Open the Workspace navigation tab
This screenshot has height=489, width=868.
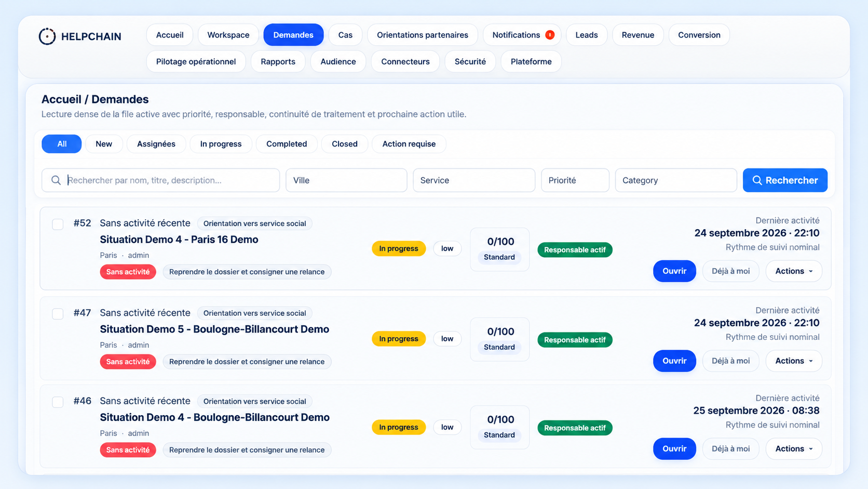(228, 35)
